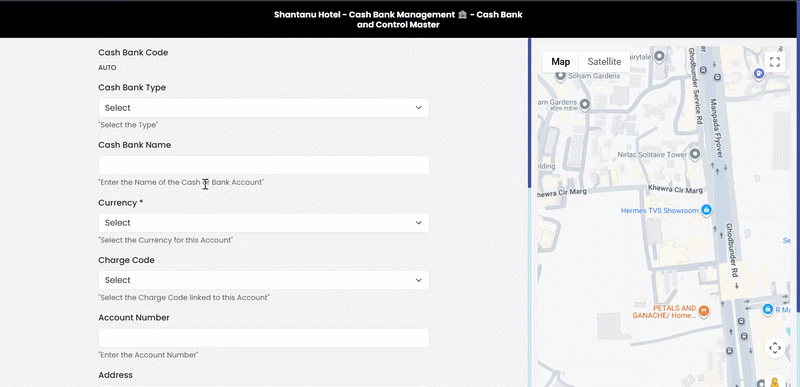Image resolution: width=800 pixels, height=387 pixels.
Task: Click 'Select the Currency for this Account' hint
Action: (x=165, y=240)
